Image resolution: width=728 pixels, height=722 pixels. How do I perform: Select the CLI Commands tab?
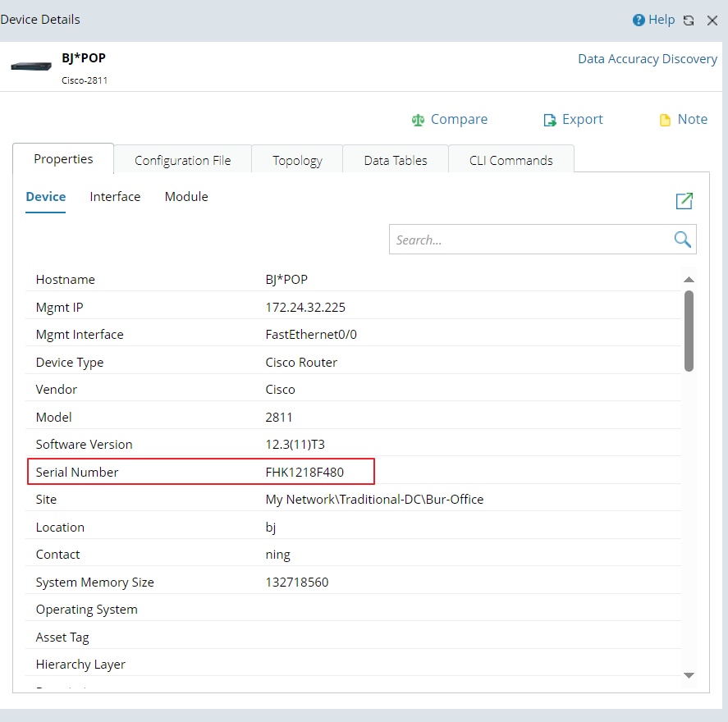(x=511, y=160)
